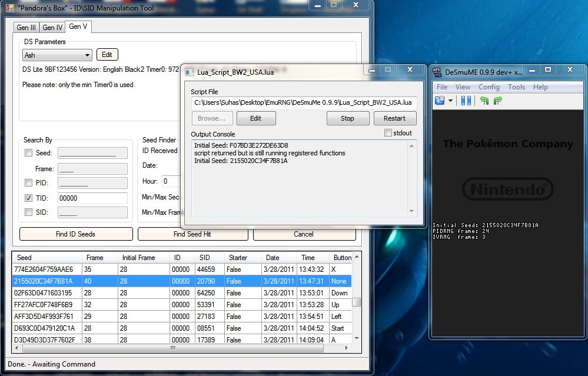Screen dimensions: 588x376
Task: Select the row with seed D3D49D3D37F7602F
Action: point(182,340)
